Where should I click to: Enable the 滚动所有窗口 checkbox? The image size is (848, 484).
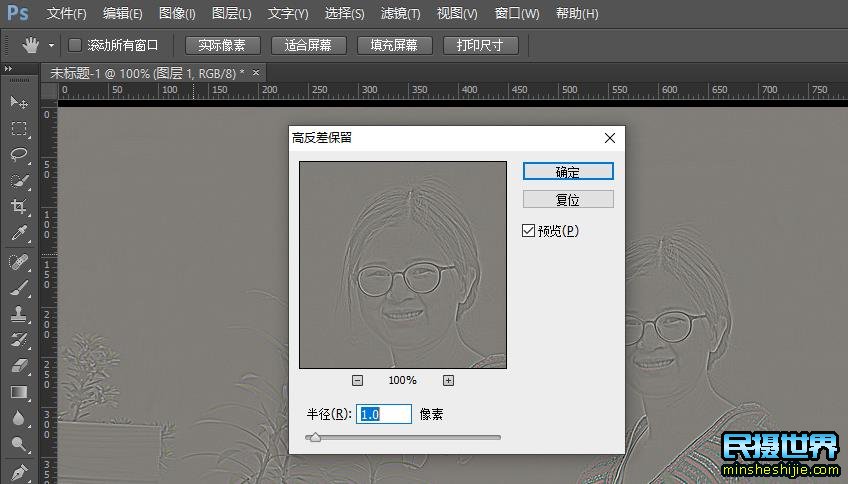click(x=75, y=45)
